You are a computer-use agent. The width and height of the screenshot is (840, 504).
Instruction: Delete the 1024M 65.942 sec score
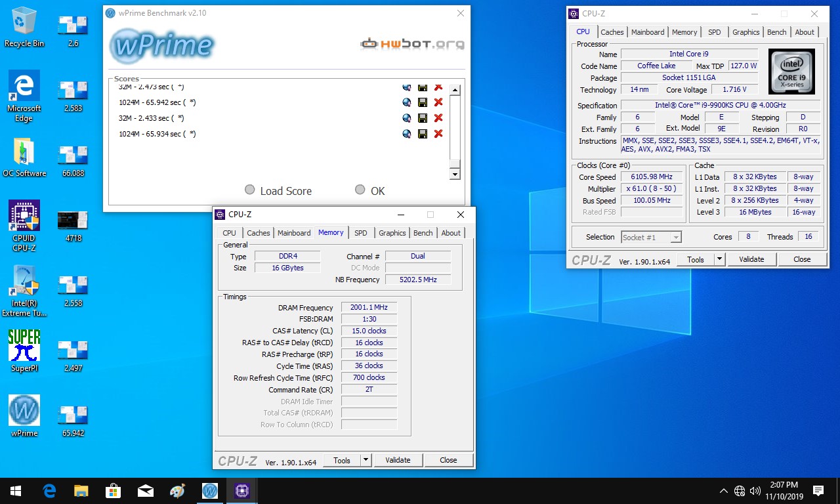click(438, 102)
